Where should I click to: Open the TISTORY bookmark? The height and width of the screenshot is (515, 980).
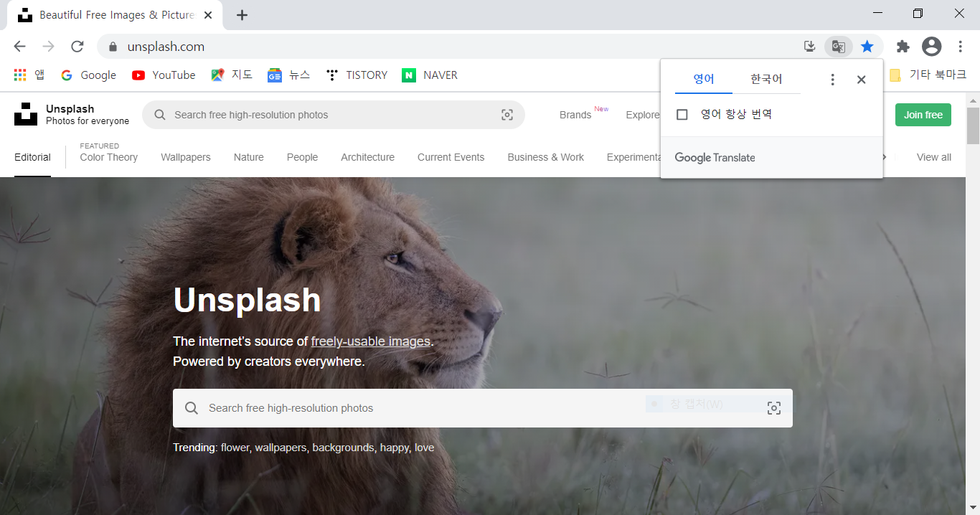356,75
